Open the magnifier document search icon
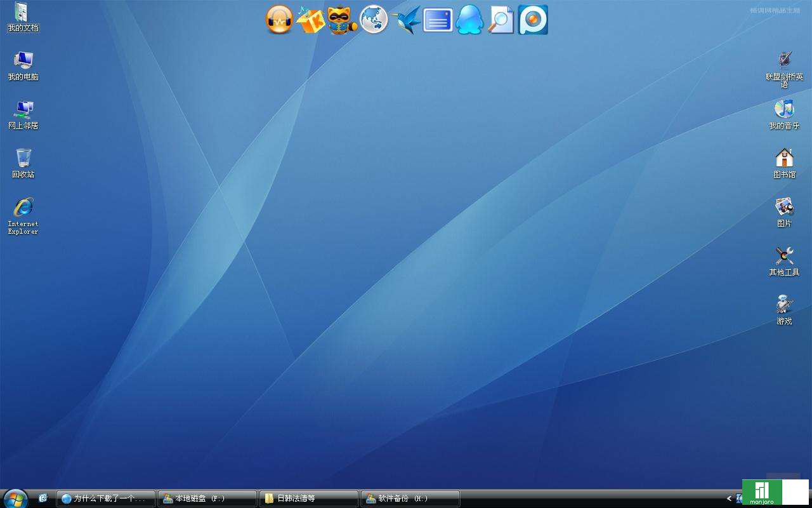Screen dimensions: 812x508 tap(501, 20)
